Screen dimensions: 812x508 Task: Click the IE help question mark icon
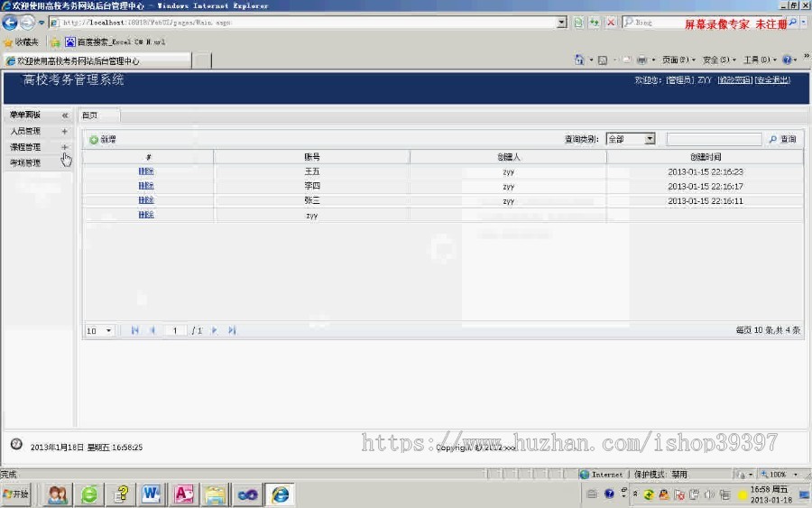click(x=787, y=60)
